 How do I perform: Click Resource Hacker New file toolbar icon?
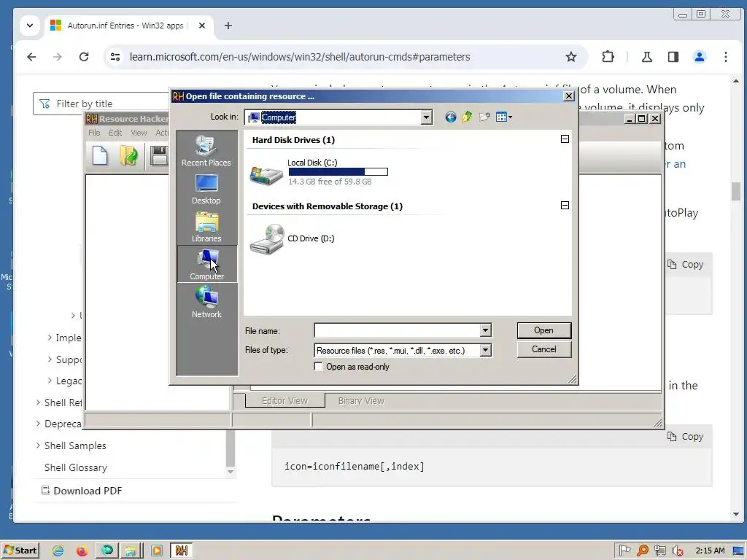click(99, 156)
